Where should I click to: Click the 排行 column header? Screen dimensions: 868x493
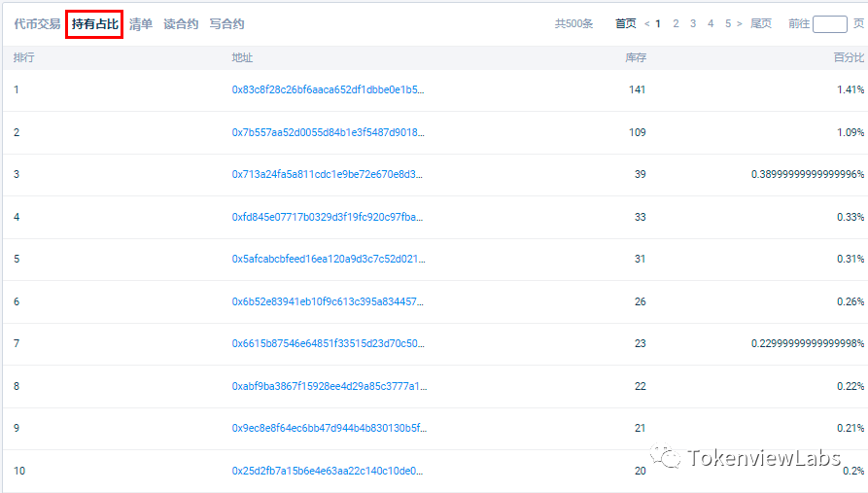coord(23,57)
